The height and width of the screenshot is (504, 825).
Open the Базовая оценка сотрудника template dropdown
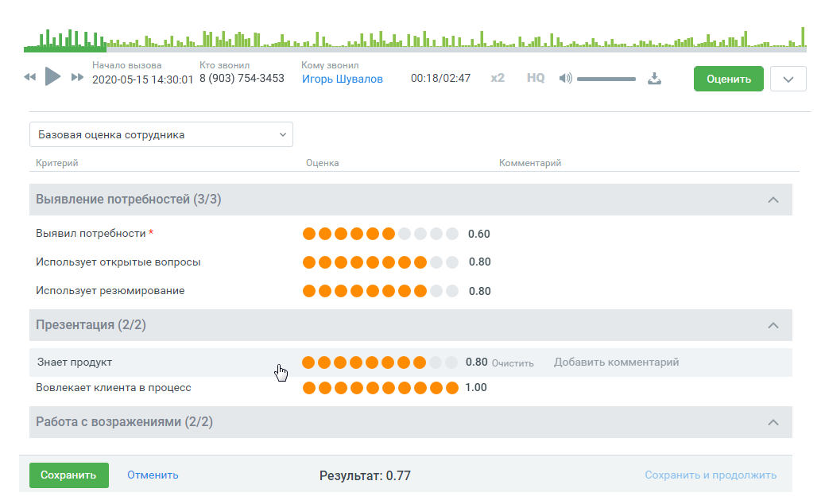point(161,134)
